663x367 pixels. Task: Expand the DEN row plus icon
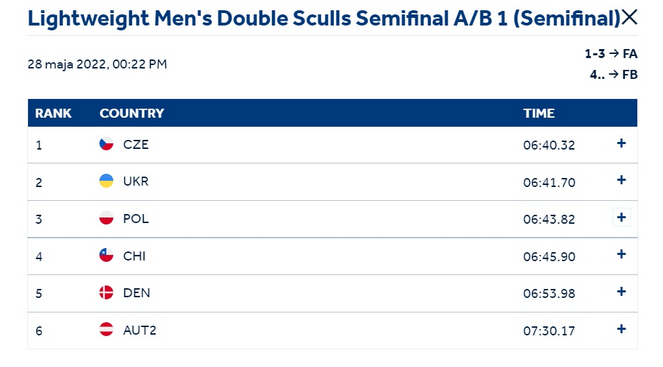tap(621, 291)
